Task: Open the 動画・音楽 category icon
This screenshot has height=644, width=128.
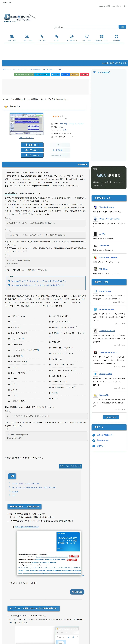Action: (12, 36)
